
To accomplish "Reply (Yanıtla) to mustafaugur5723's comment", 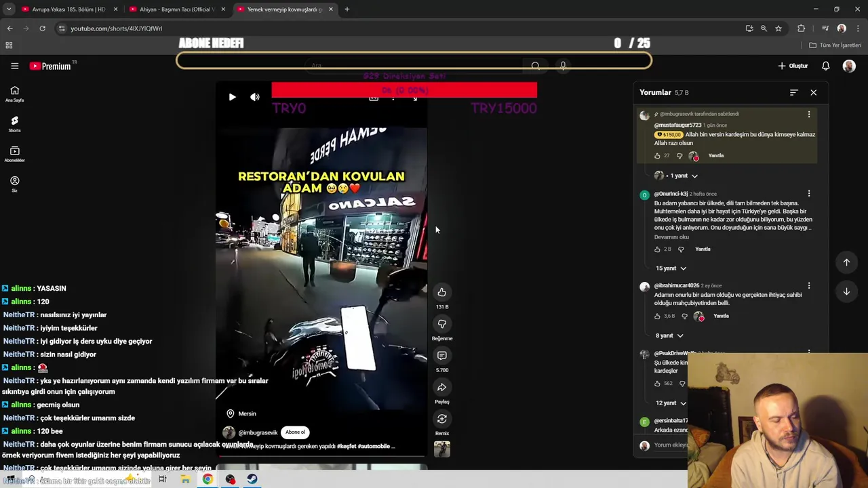I will pyautogui.click(x=716, y=156).
